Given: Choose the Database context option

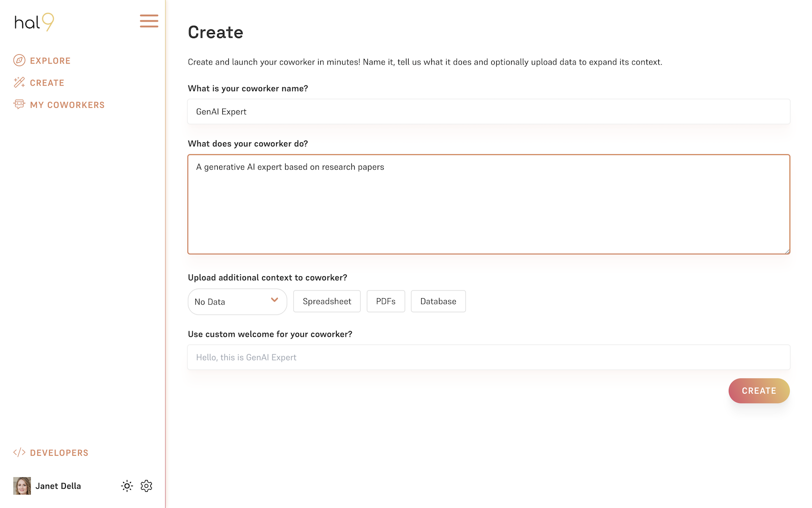Looking at the screenshot, I should pos(438,301).
